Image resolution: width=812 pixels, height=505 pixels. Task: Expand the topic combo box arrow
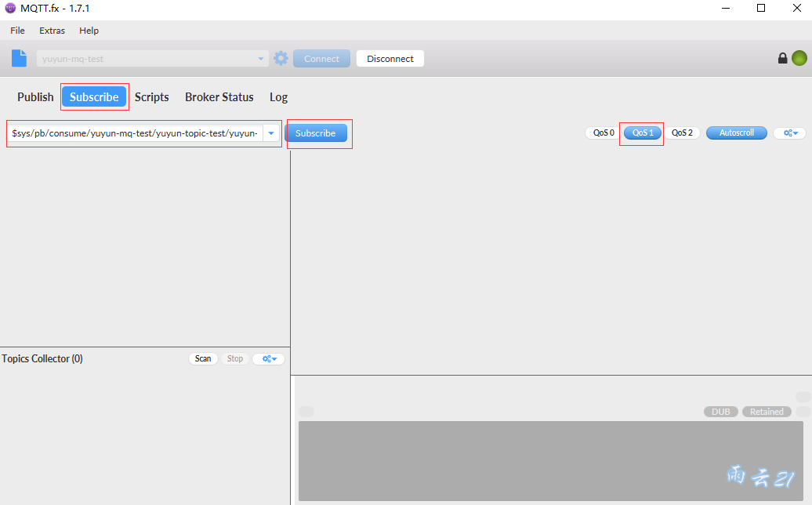pyautogui.click(x=271, y=133)
